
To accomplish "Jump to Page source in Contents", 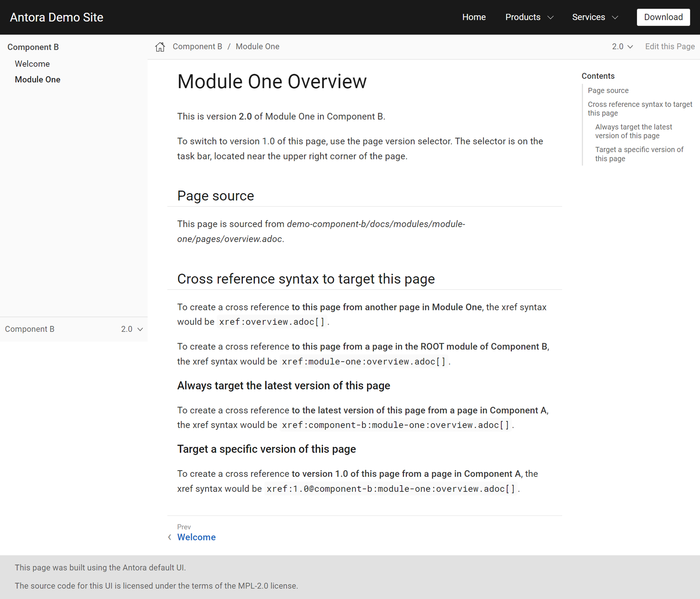I will click(x=608, y=91).
